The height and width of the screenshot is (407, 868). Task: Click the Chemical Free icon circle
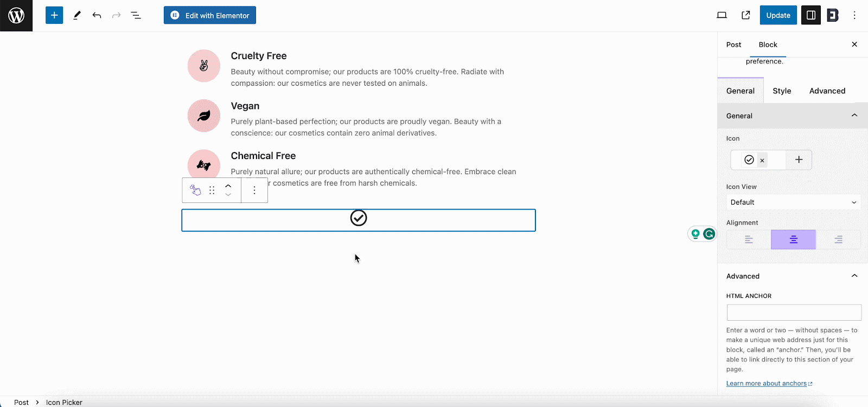tap(204, 164)
